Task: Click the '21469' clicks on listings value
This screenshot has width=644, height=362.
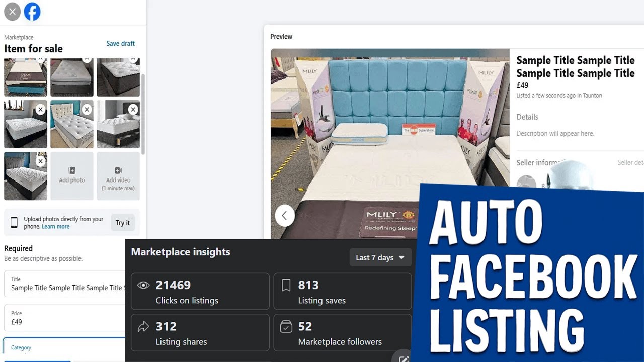Action: pyautogui.click(x=173, y=285)
